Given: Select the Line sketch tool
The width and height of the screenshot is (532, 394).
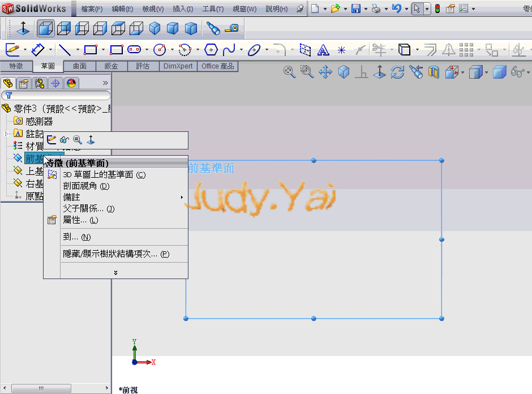Looking at the screenshot, I should point(65,50).
